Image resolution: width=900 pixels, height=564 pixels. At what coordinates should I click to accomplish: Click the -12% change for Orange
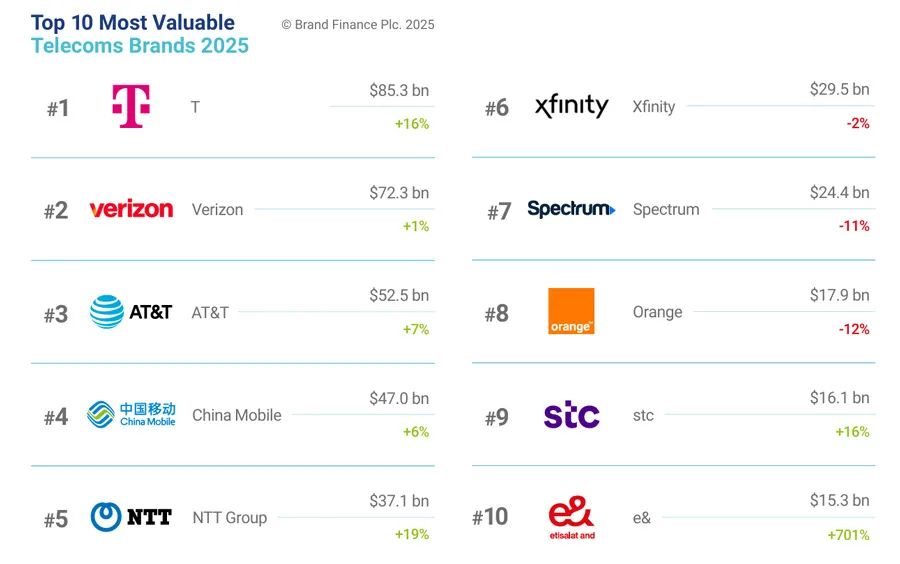click(854, 329)
